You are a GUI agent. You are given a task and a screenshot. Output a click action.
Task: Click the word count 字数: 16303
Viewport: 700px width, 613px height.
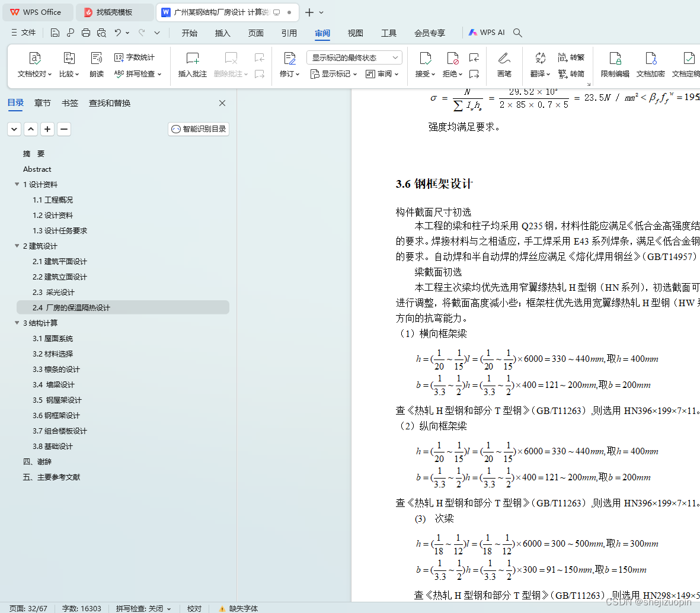(x=81, y=608)
